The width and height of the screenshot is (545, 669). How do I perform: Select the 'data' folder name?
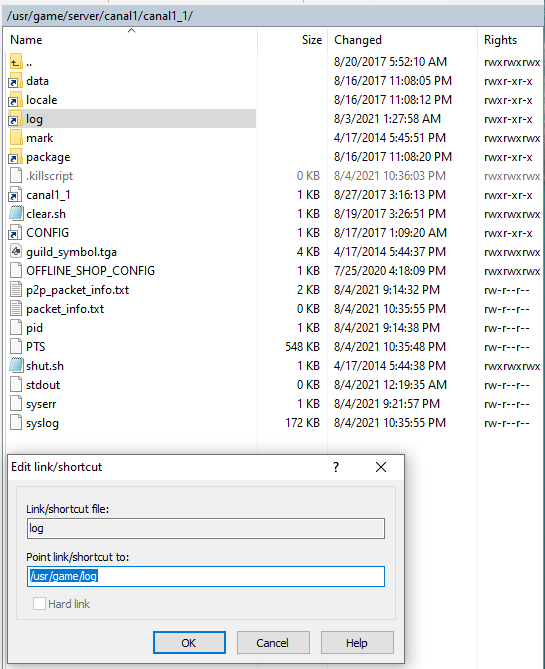pos(37,81)
